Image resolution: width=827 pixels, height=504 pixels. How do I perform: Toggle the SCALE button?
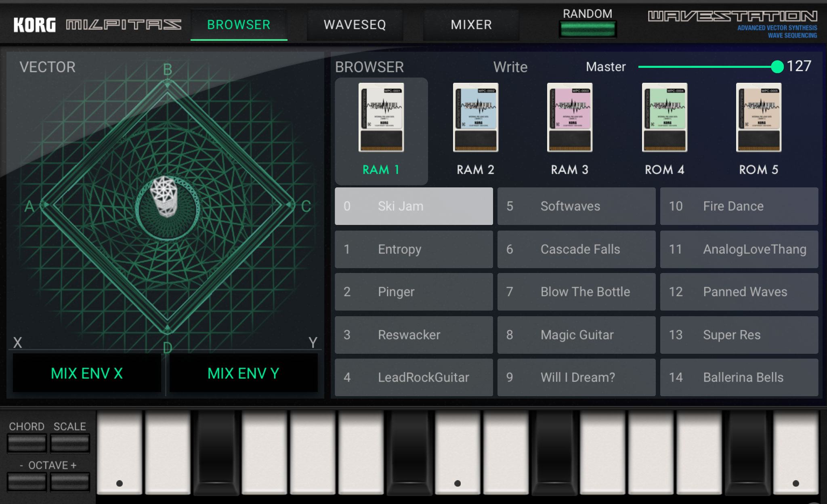pyautogui.click(x=70, y=443)
